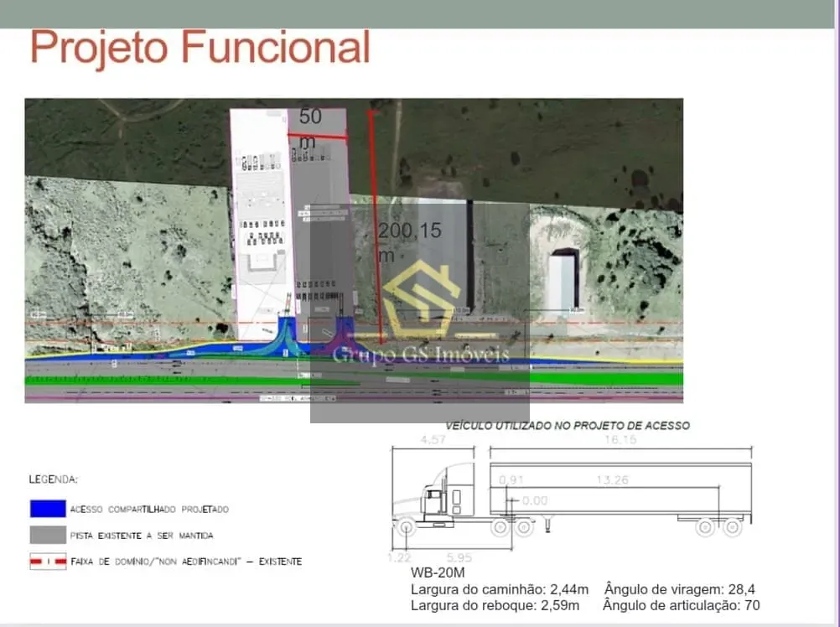Click the '50 m' width dimension label

(310, 129)
